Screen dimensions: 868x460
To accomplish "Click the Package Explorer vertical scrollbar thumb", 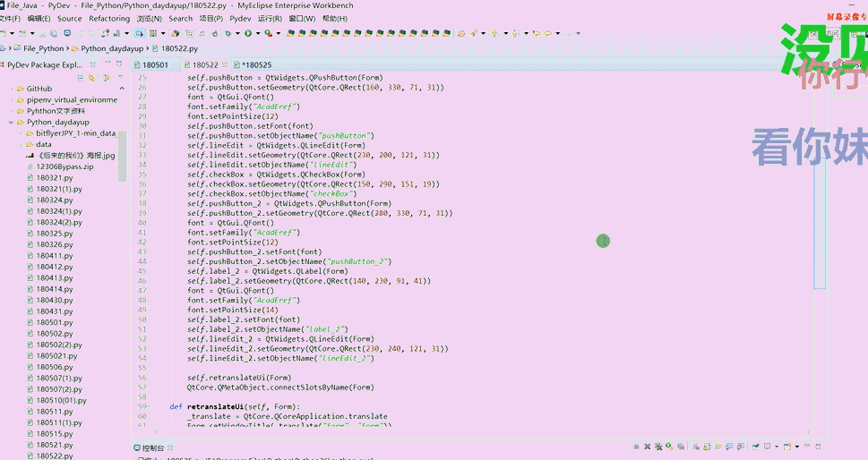I will tap(122, 157).
